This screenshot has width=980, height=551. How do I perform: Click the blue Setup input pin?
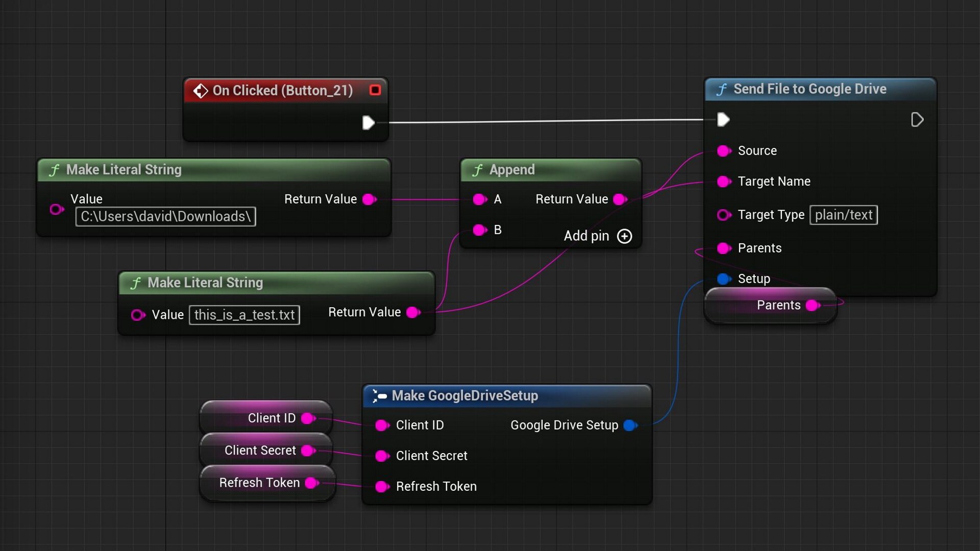(723, 279)
